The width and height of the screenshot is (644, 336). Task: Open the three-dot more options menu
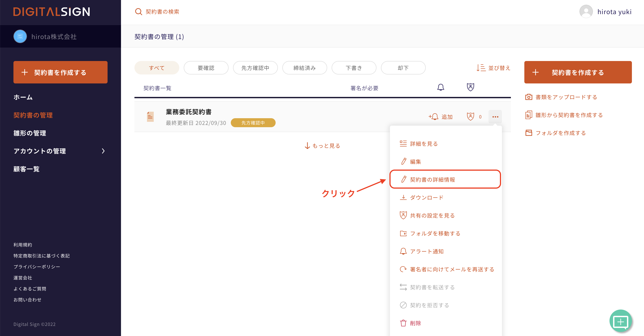[495, 117]
